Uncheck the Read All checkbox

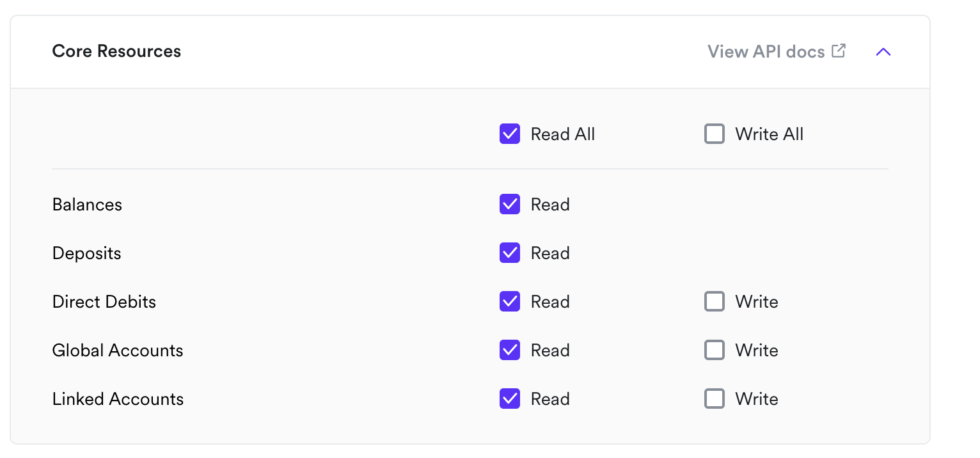[x=510, y=134]
